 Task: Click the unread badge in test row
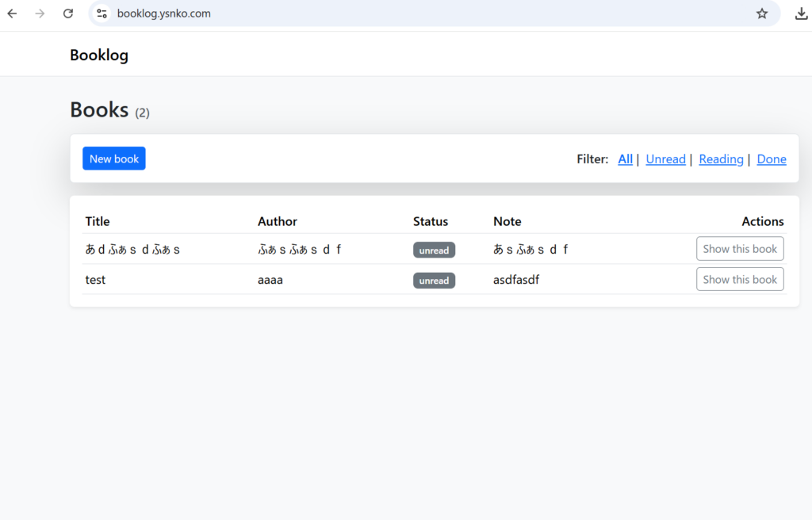434,281
